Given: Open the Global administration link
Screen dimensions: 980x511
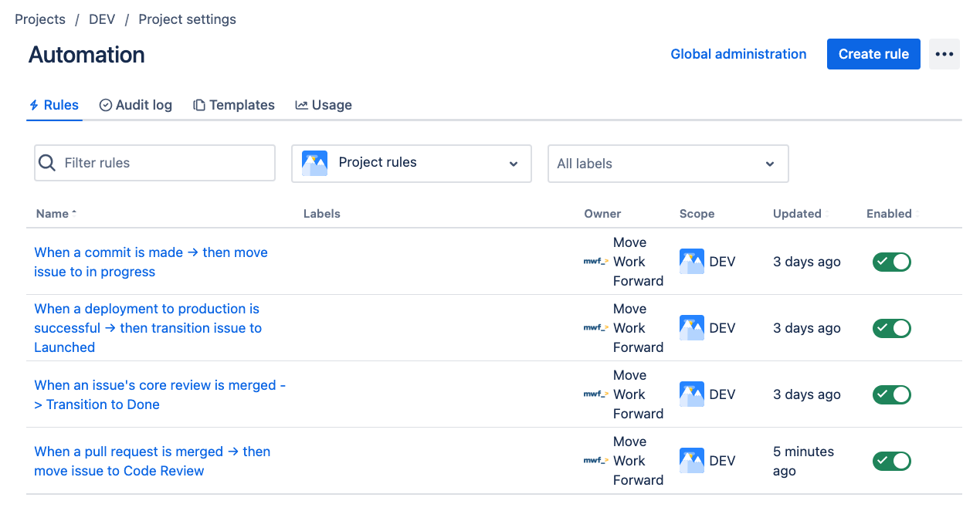Looking at the screenshot, I should 738,54.
